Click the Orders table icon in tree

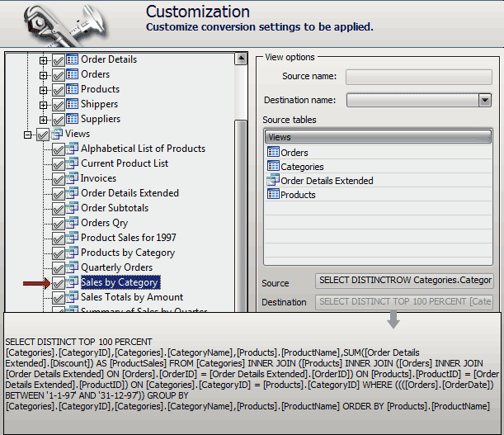(72, 74)
